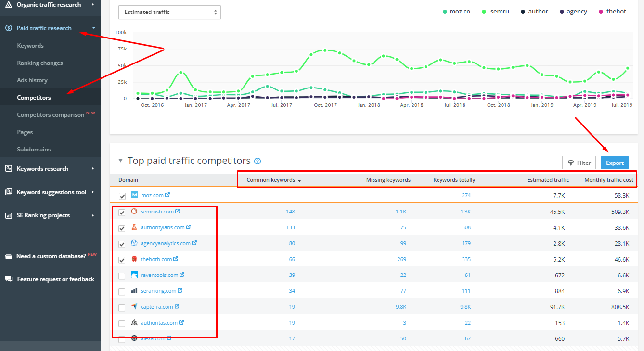Open the Estimated traffic dropdown

[x=169, y=12]
